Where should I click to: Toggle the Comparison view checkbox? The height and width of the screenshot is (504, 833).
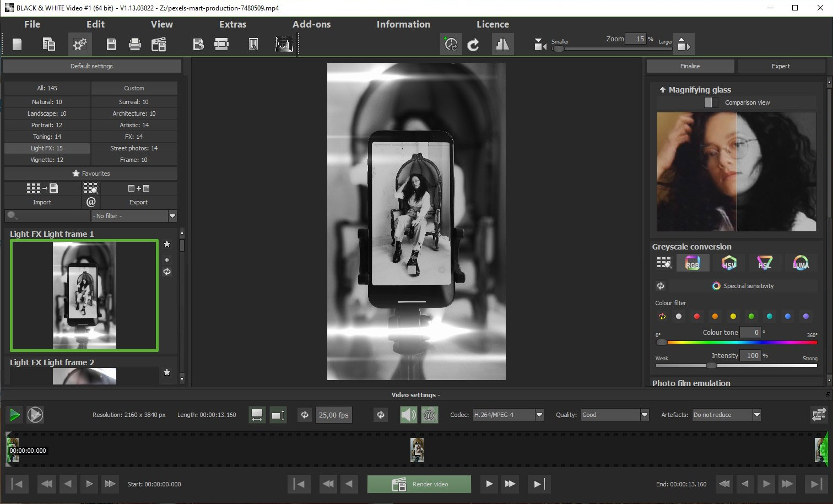[711, 102]
